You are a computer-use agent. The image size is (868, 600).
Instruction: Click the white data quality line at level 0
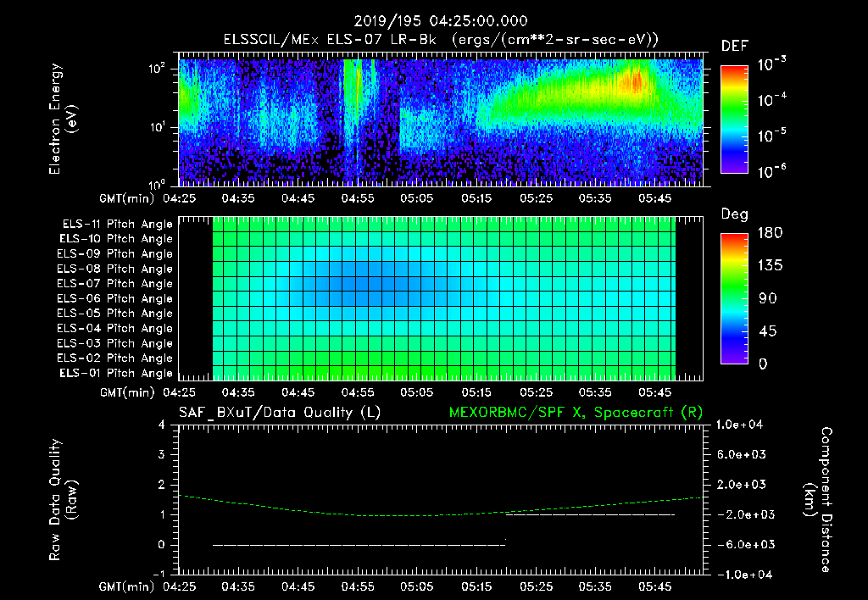[x=359, y=545]
